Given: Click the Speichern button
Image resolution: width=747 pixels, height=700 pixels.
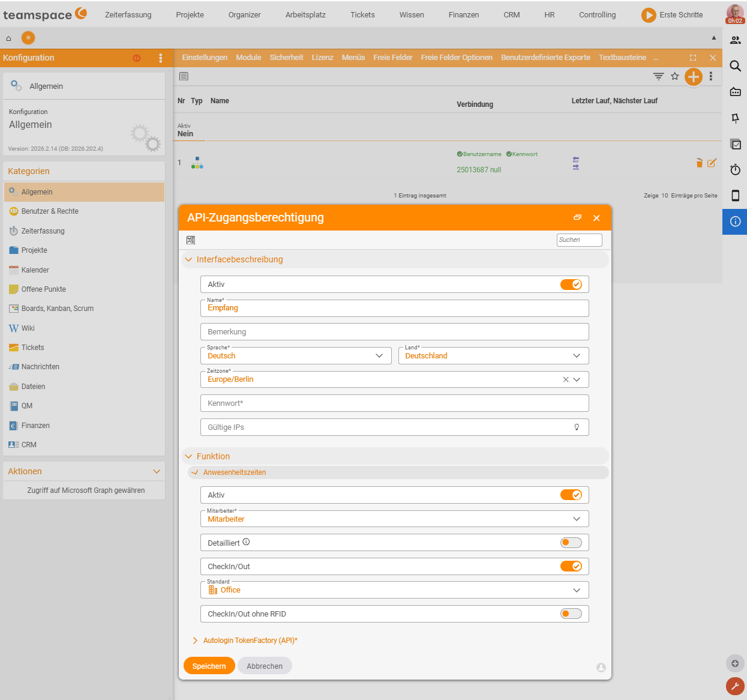Looking at the screenshot, I should 209,666.
